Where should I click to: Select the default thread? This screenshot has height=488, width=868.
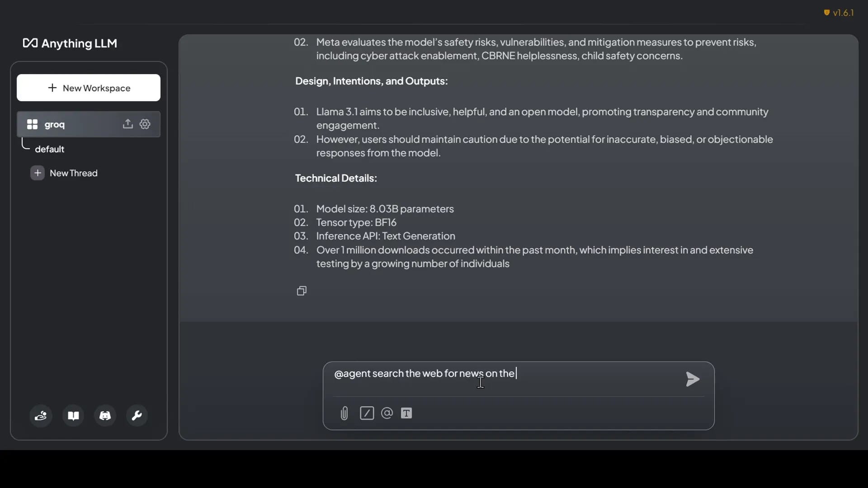[49, 149]
